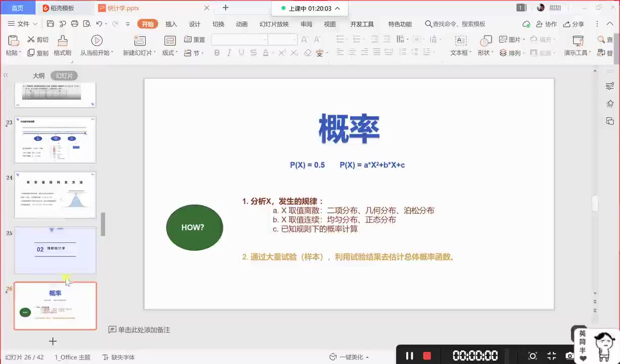Click the recorder shrink window icon
This screenshot has height=364, width=620.
(552, 356)
